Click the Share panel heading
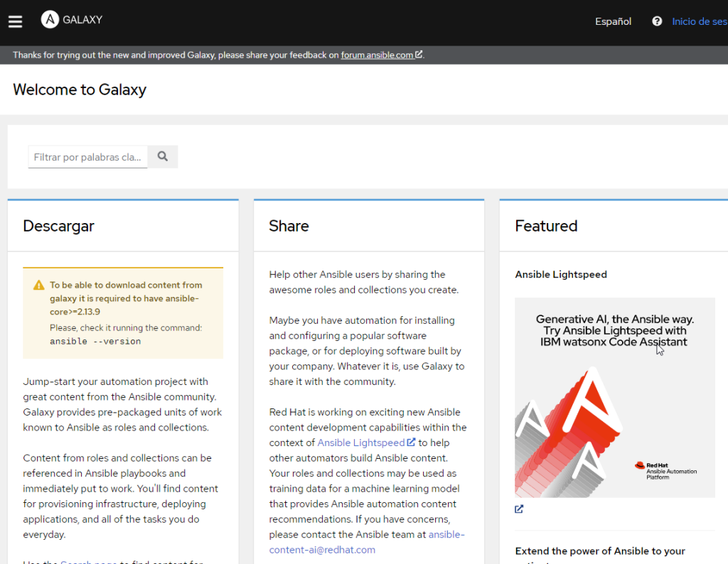This screenshot has width=728, height=564. point(289,226)
